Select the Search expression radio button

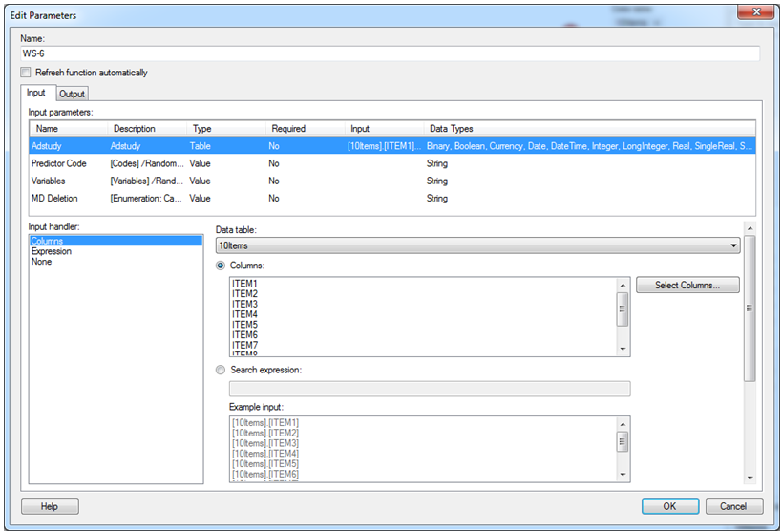click(x=222, y=370)
